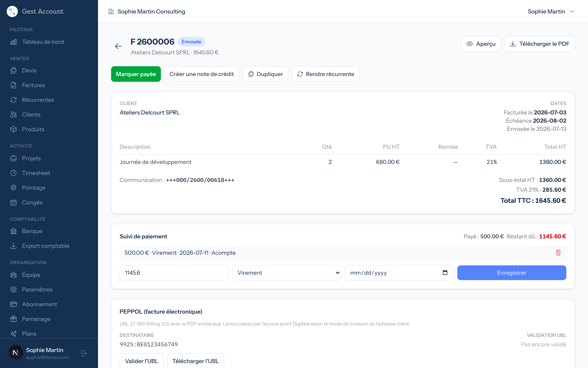588x368 pixels.
Task: Click Enregistrer to record payment
Action: 512,273
